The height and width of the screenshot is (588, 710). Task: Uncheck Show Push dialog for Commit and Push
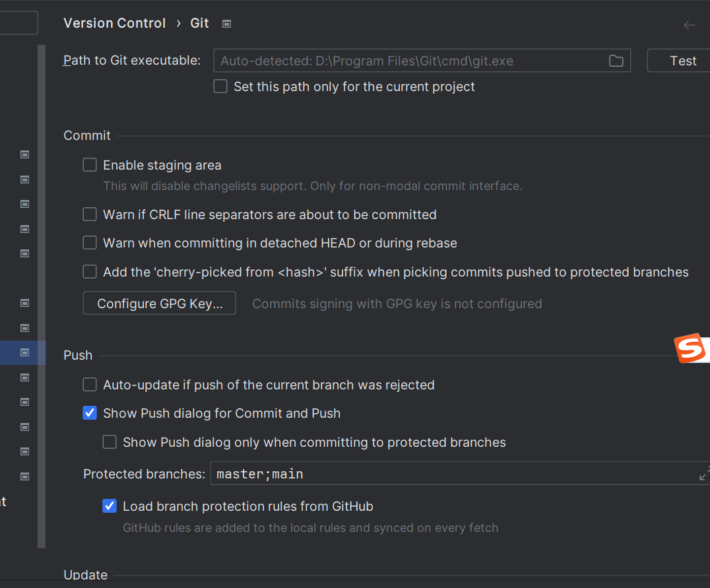(90, 413)
